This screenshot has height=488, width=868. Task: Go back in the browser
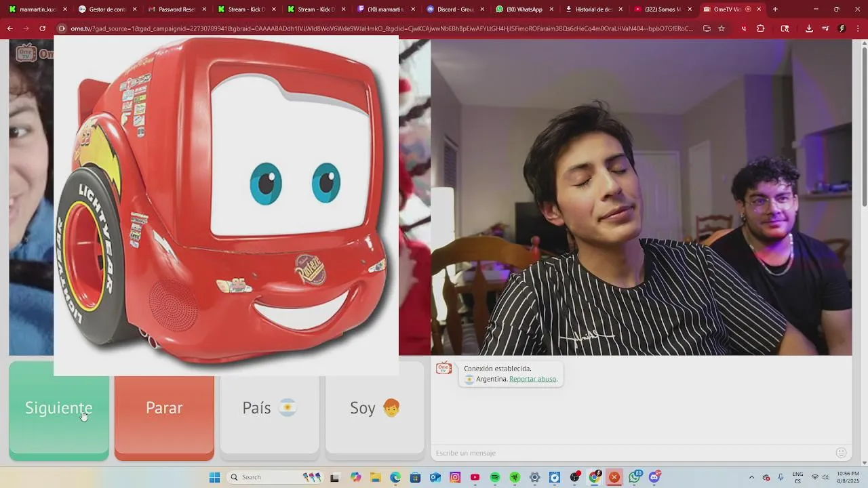click(x=10, y=28)
